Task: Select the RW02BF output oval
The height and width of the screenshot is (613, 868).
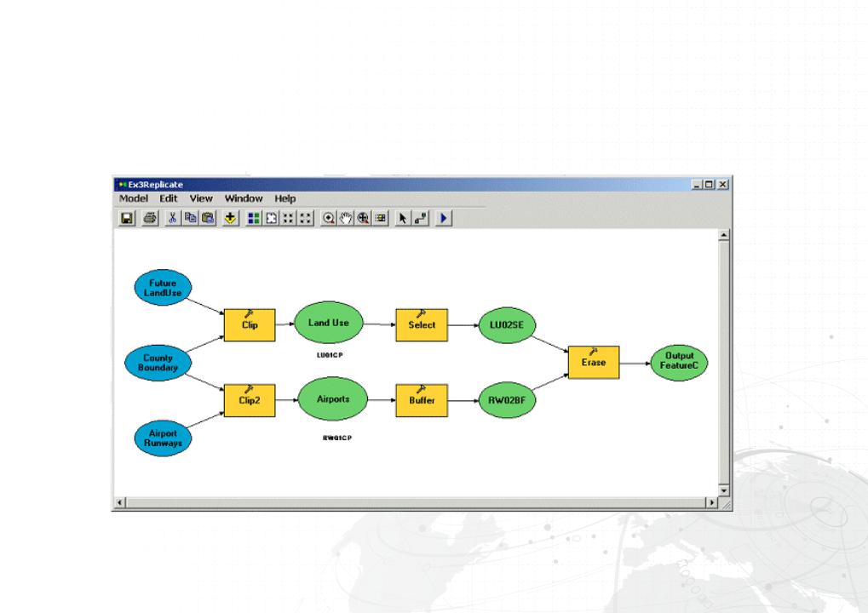Action: tap(507, 400)
